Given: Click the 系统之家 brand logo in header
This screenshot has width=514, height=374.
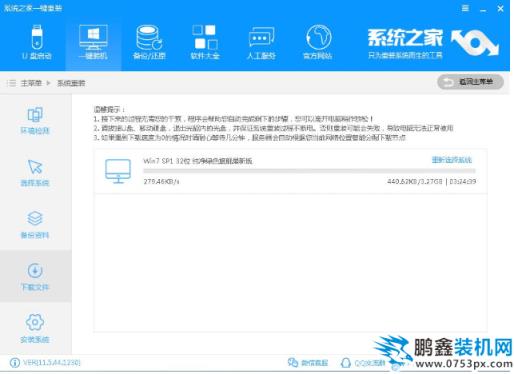Looking at the screenshot, I should point(433,44).
